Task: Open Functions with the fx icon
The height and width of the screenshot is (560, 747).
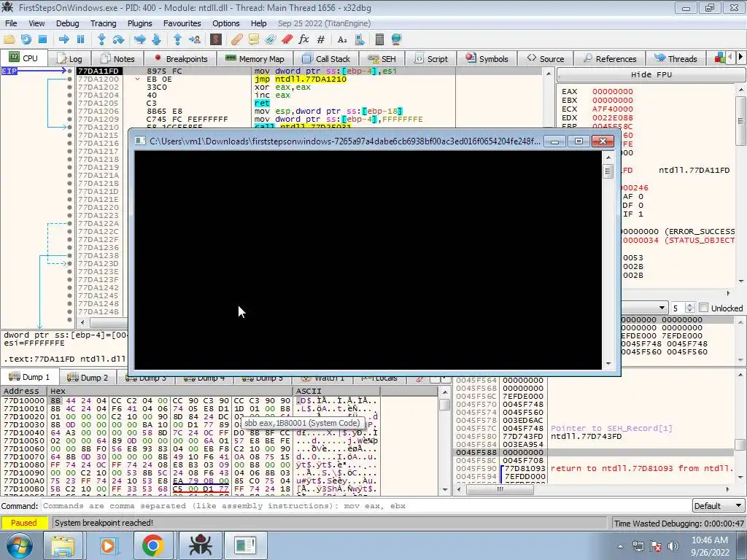Action: (x=303, y=39)
